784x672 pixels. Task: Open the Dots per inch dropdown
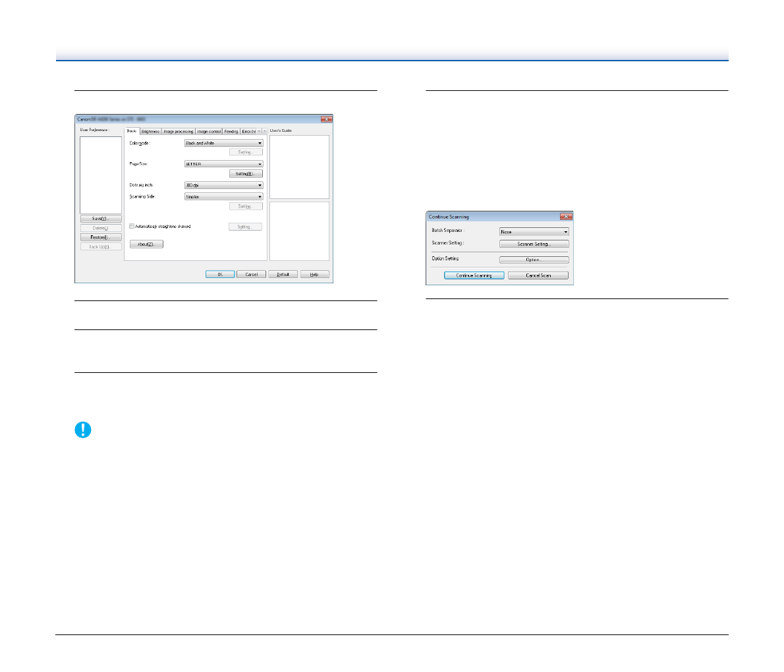(223, 186)
